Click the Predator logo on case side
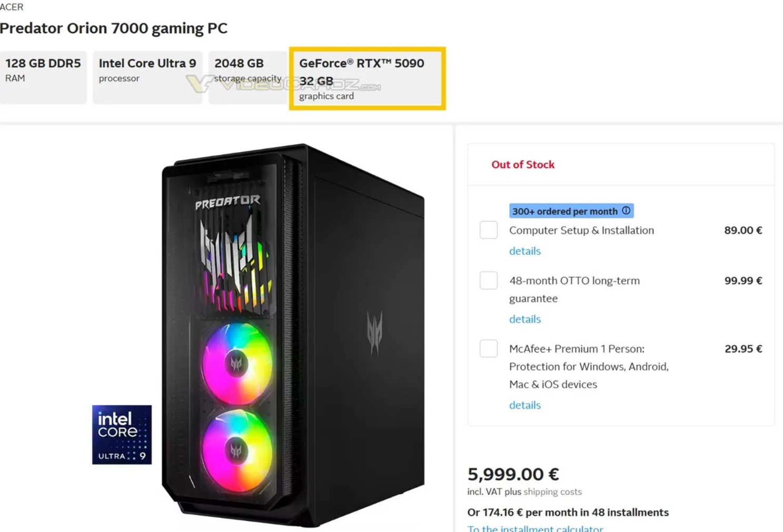This screenshot has width=783, height=532. point(374,332)
